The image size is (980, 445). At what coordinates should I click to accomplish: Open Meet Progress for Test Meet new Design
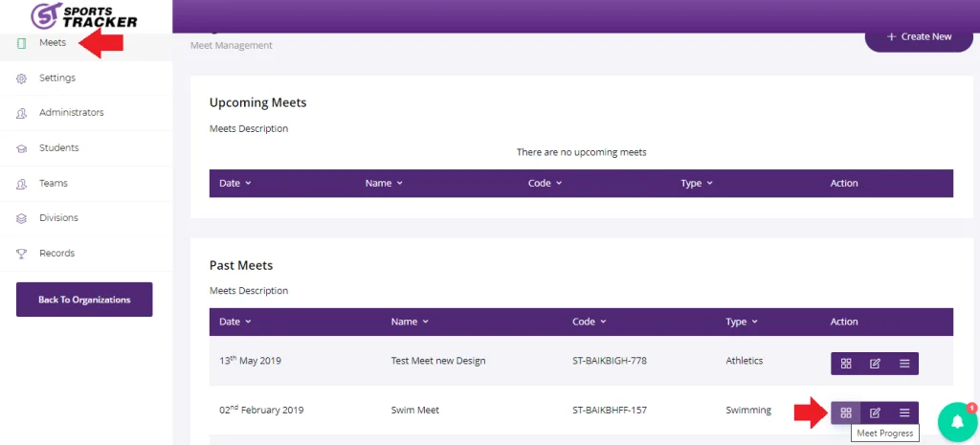point(846,364)
